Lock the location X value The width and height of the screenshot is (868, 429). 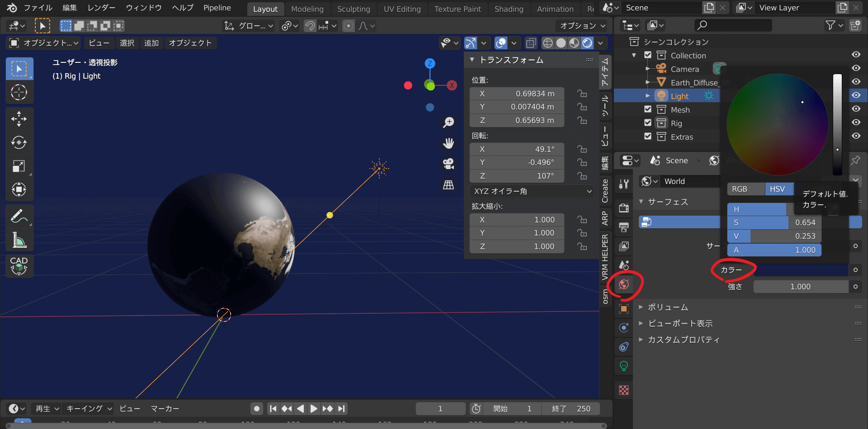582,94
